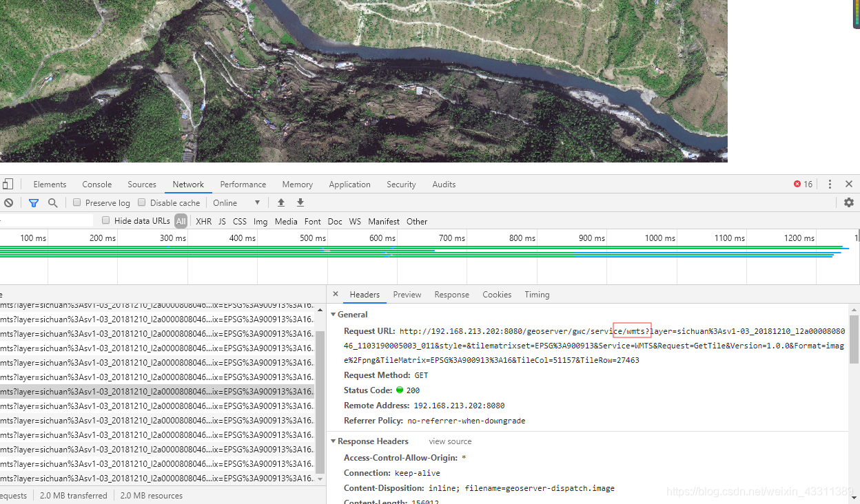Open the DevTools three-dot customize menu
Image resolution: width=860 pixels, height=504 pixels.
point(830,185)
